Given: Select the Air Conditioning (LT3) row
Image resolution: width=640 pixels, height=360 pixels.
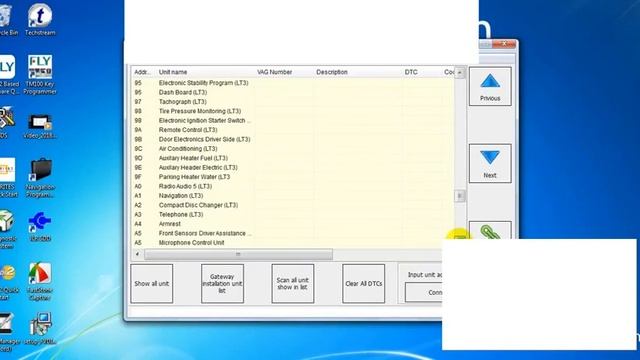Looking at the screenshot, I should 292,149.
